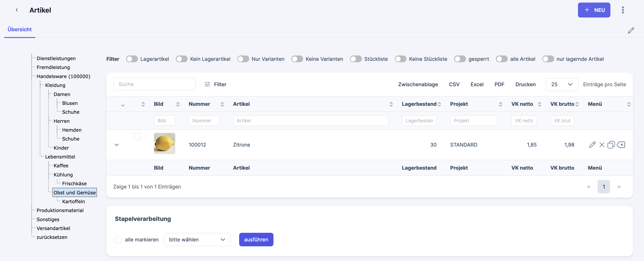The height and width of the screenshot is (261, 644).
Task: Open the table Filter sliders icon
Action: tap(207, 84)
